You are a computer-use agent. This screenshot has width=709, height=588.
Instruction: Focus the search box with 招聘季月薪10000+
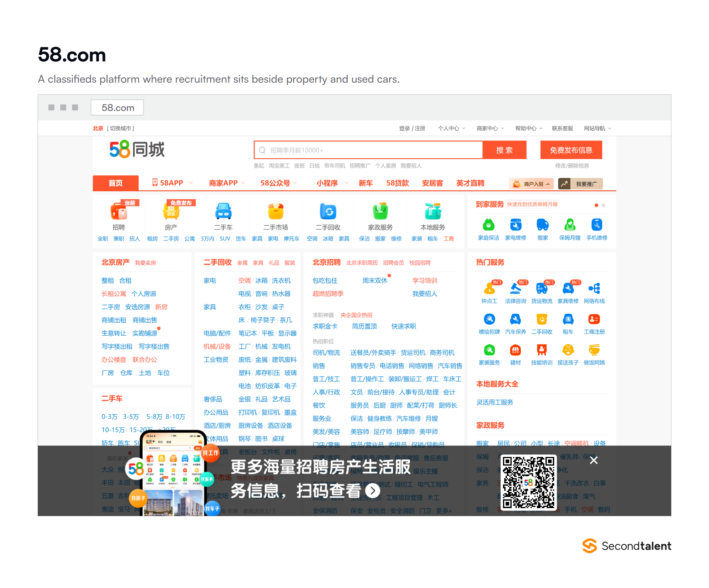369,150
